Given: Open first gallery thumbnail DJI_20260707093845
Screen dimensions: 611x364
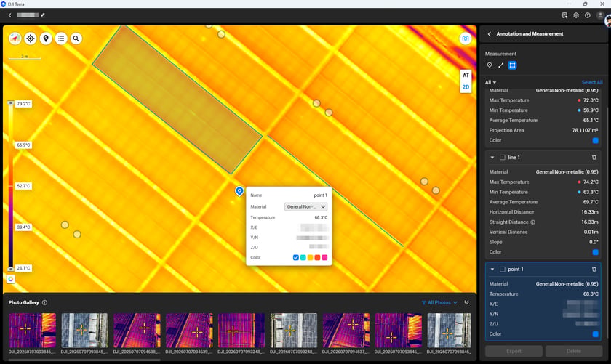Looking at the screenshot, I should (x=32, y=330).
